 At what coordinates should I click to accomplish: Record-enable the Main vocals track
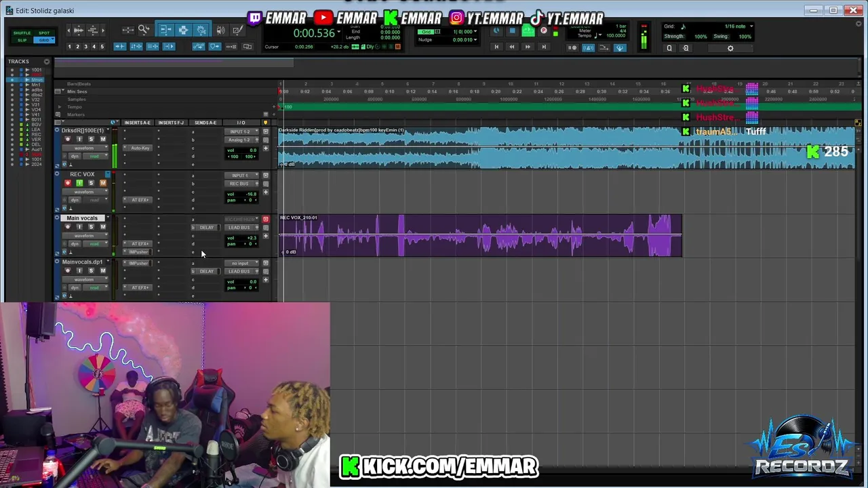click(x=67, y=227)
